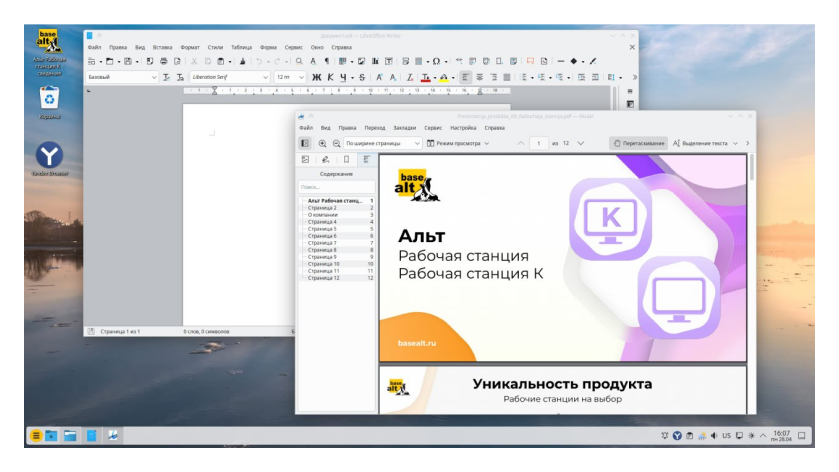This screenshot has height=472, width=839.
Task: Open Contents panel icon in Okular
Action: point(367,159)
